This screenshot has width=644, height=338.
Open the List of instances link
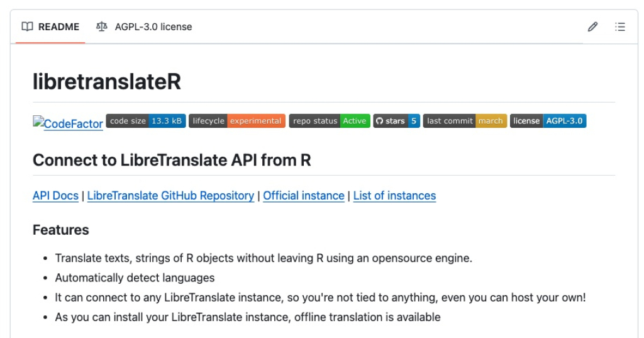pyautogui.click(x=394, y=196)
